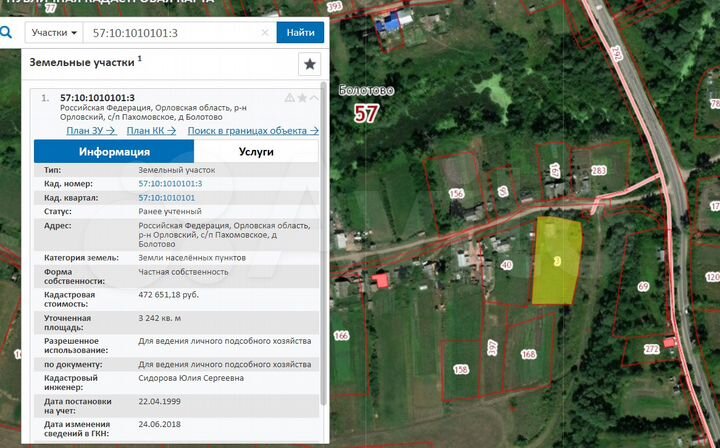Add the result to favorites via small star
The image size is (720, 448).
[303, 98]
